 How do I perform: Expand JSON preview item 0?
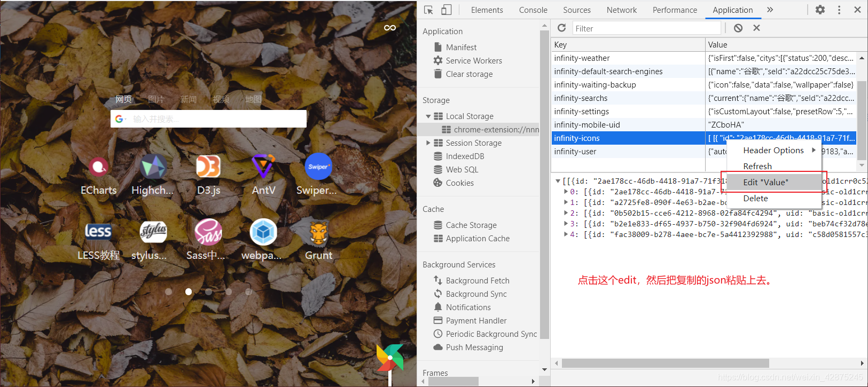click(566, 192)
